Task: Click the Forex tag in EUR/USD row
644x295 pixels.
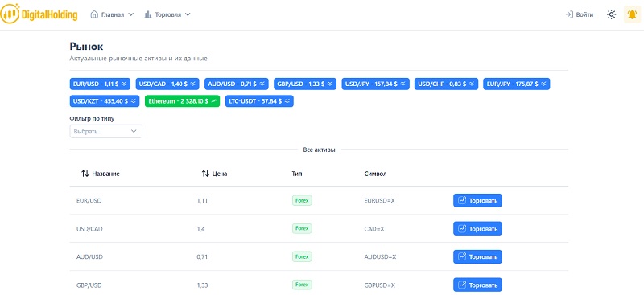Action: [302, 201]
